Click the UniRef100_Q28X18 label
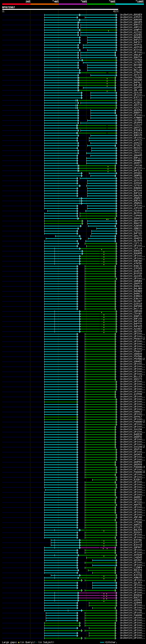Viewport: 146px width, 644px height. 131,304
